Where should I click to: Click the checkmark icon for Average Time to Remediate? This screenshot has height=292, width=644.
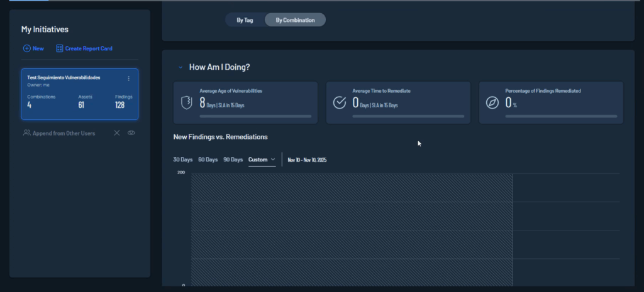point(340,102)
